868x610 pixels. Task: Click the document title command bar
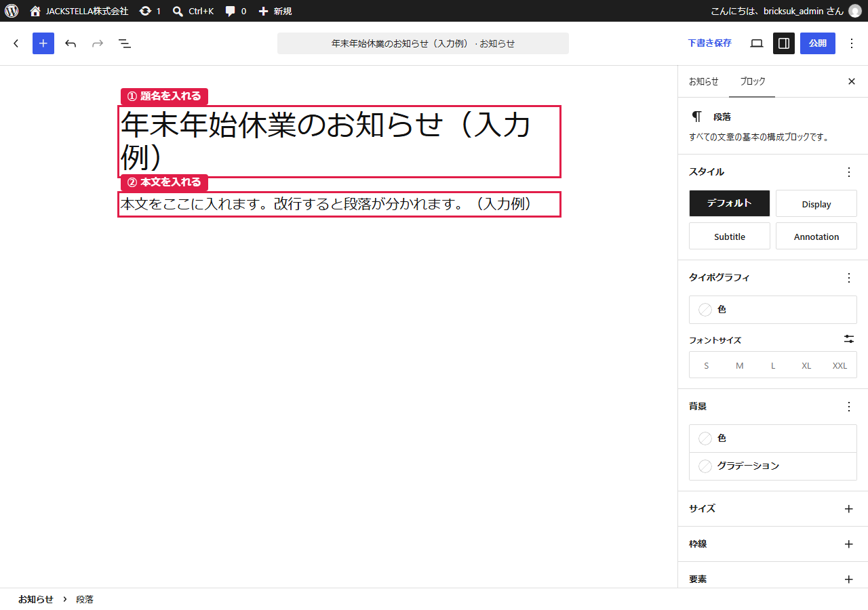423,43
